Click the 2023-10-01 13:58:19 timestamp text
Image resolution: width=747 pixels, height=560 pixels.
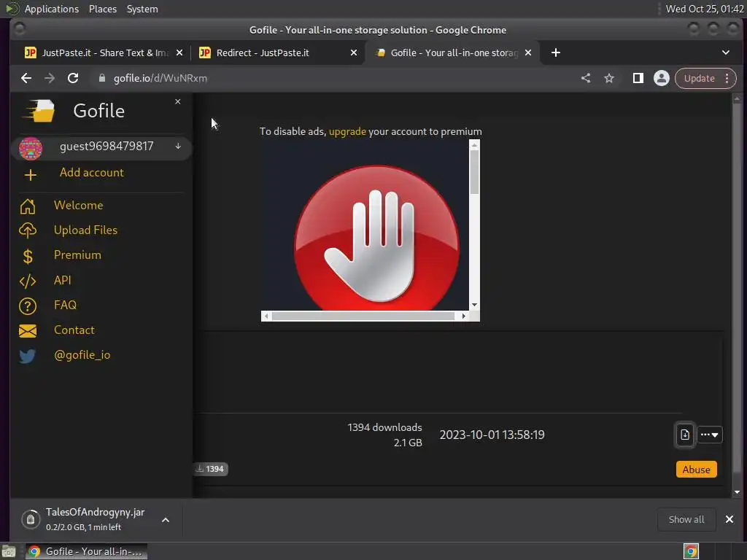point(492,435)
